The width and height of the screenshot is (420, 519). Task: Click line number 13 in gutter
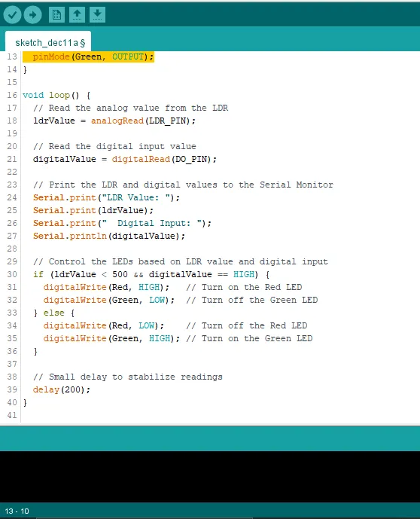[12, 56]
